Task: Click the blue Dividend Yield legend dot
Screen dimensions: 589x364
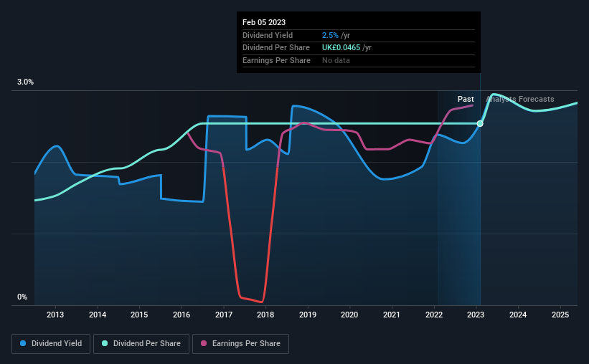Action: 23,343
